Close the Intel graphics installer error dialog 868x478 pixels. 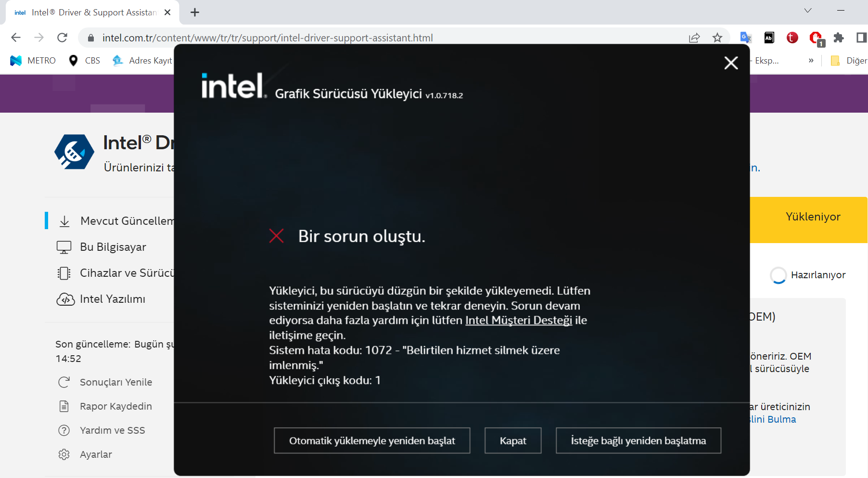731,63
